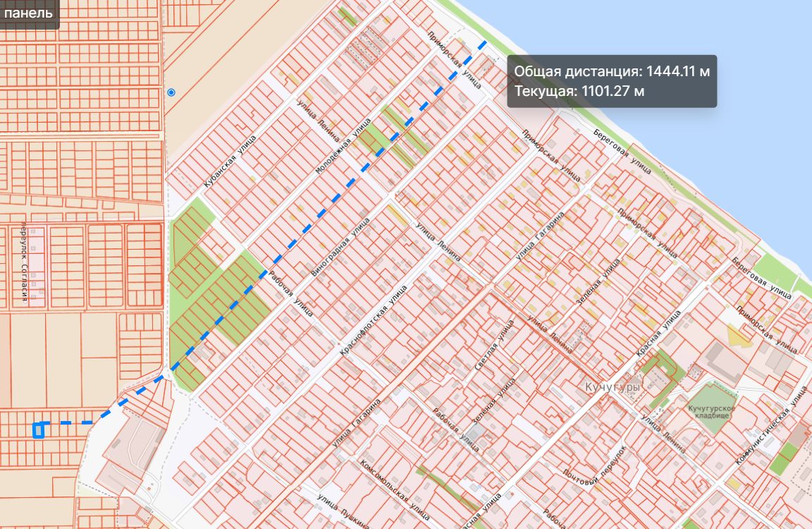The height and width of the screenshot is (529, 812).
Task: Click the Молодёжная улица label
Action: point(343,146)
